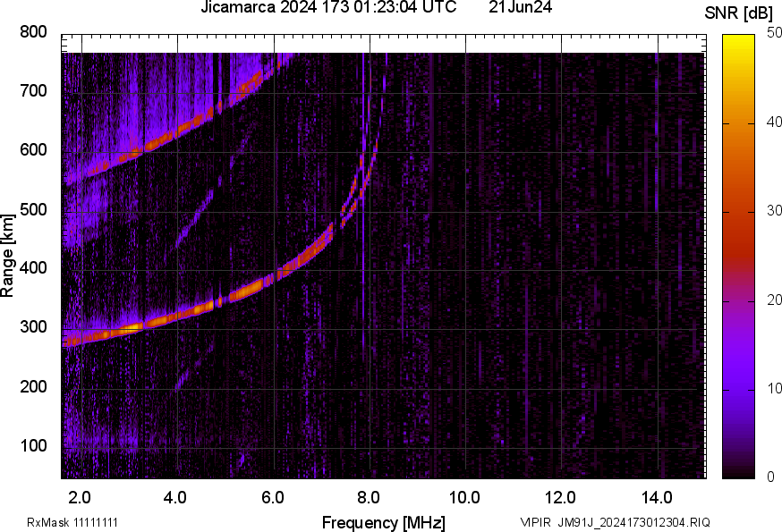
Task: Click the frequency tick label 4.0
Action: pos(175,498)
